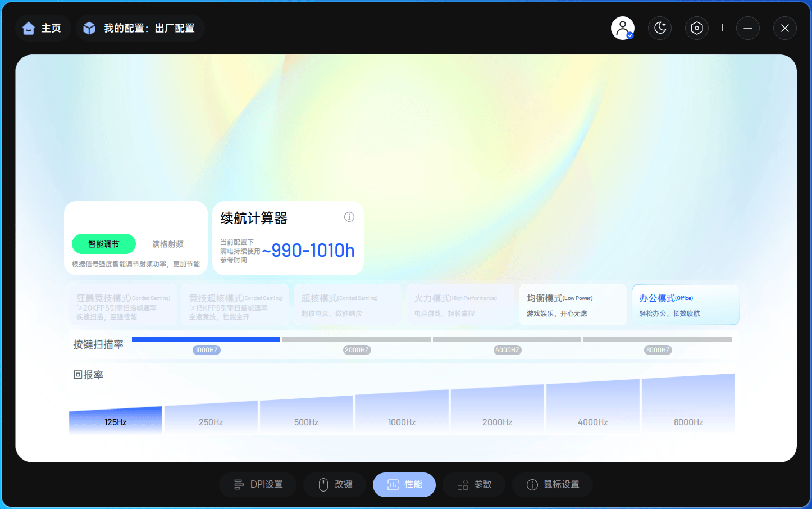Open the settings gear icon
This screenshot has width=812, height=509.
tap(697, 28)
